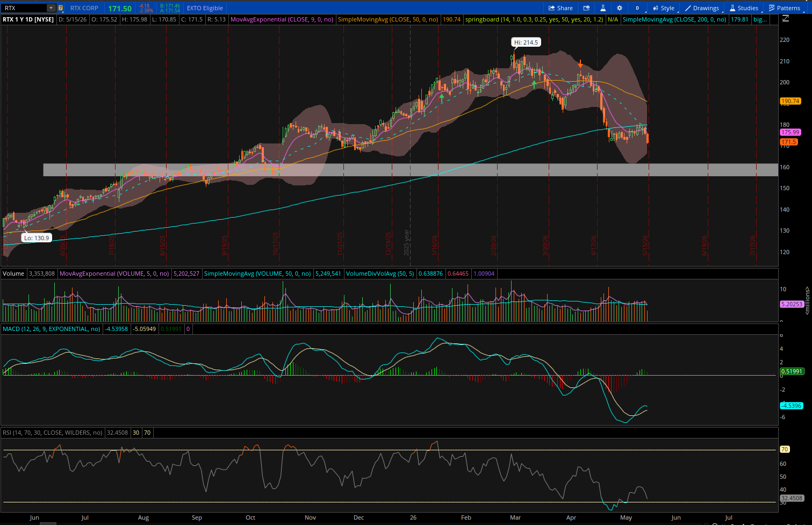Screen dimensions: 812x525
Task: Click the 1/16/26 expiration date marker
Action: 435,246
